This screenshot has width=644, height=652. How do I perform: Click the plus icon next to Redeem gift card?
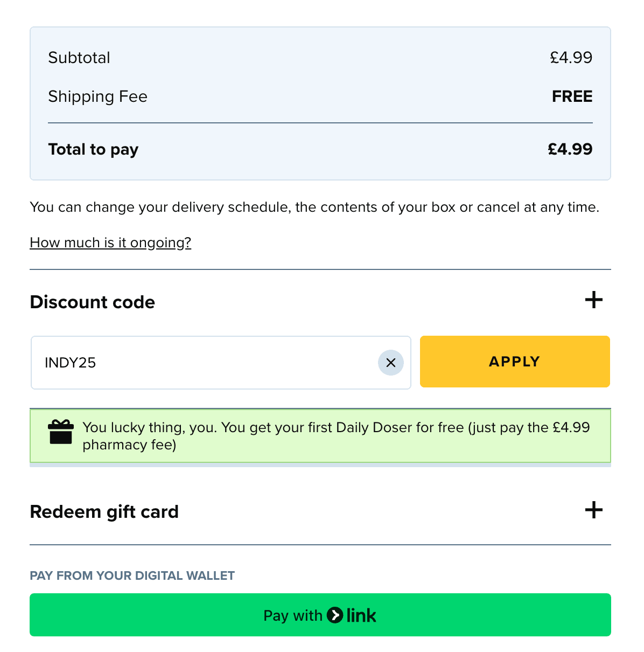coord(593,510)
